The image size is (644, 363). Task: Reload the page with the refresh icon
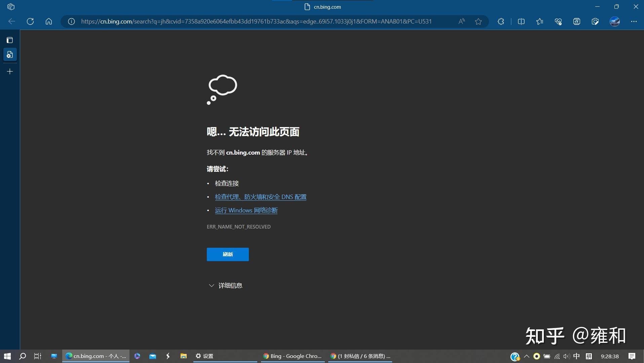30,22
